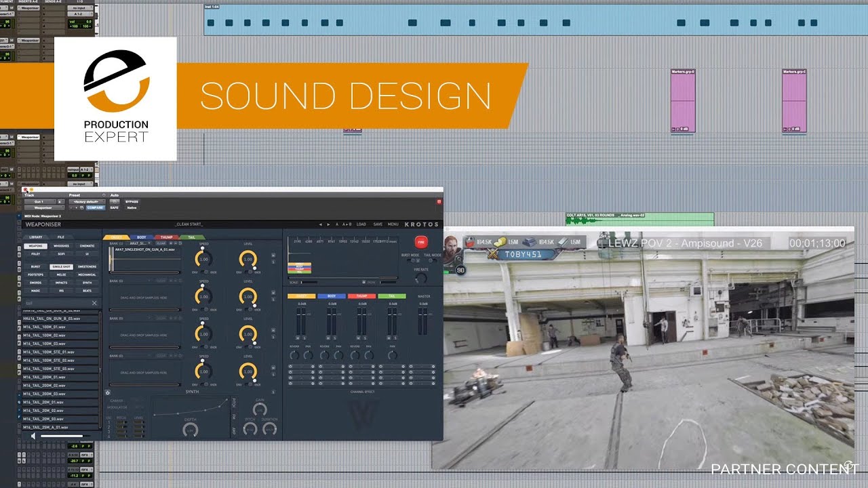Select the SWEETENERS category
868x488 pixels.
87,266
